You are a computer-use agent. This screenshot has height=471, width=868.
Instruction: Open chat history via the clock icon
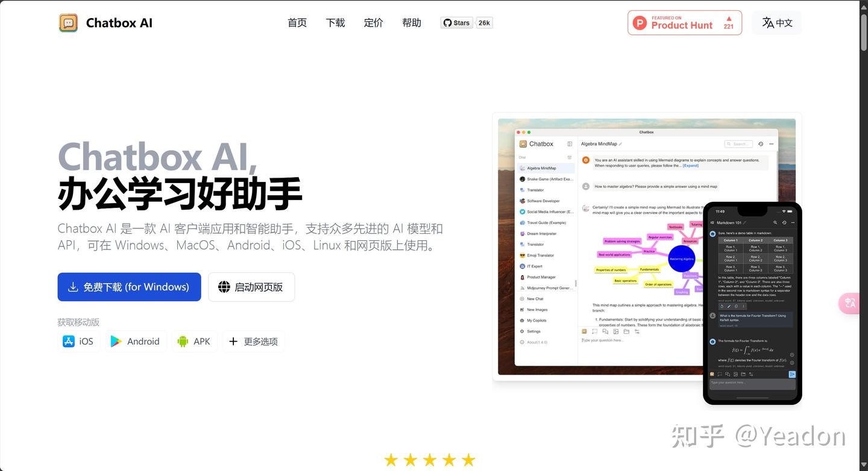point(761,144)
